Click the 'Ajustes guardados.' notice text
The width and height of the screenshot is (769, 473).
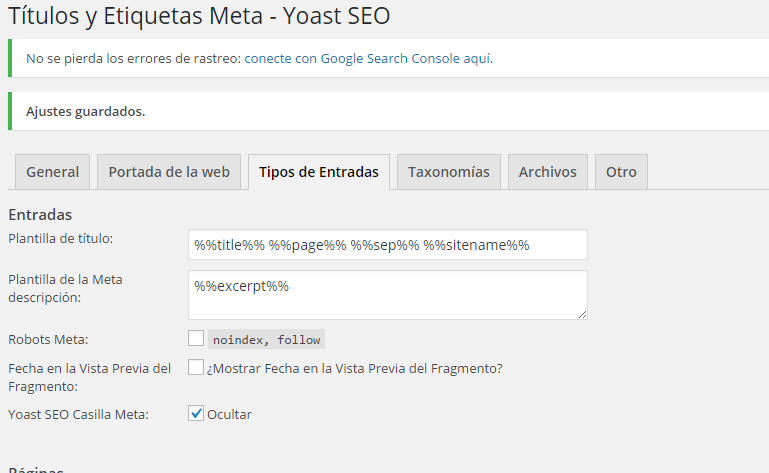(x=85, y=111)
